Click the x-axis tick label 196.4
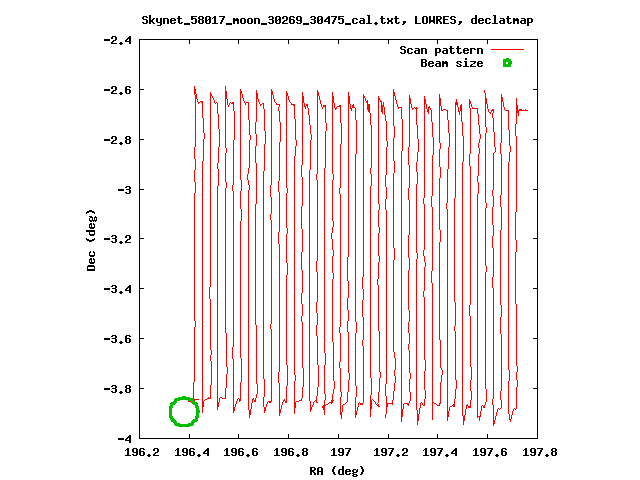 coord(192,452)
